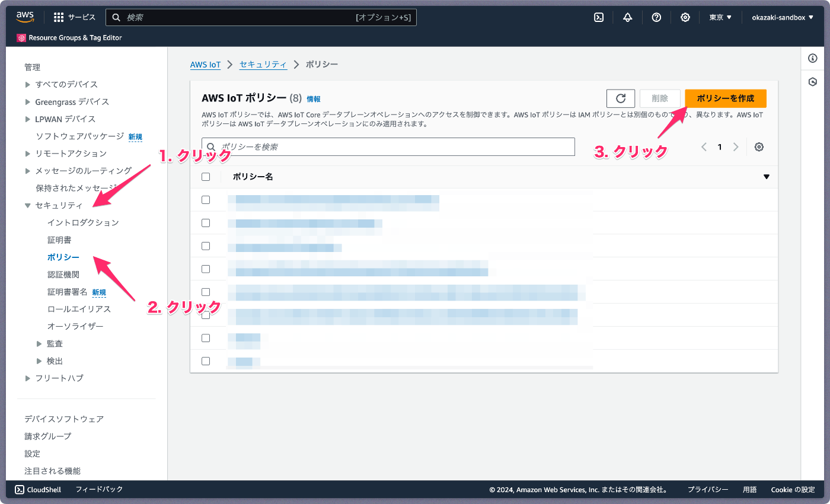This screenshot has width=830, height=504.
Task: Open 注目される機能 in sidebar
Action: (x=52, y=471)
